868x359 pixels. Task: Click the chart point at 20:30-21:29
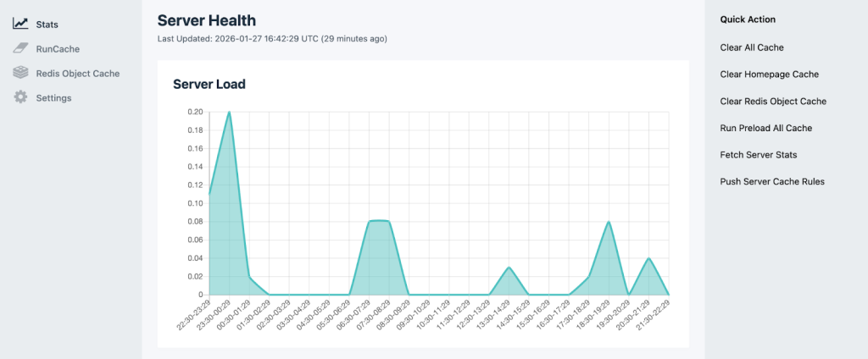click(648, 258)
